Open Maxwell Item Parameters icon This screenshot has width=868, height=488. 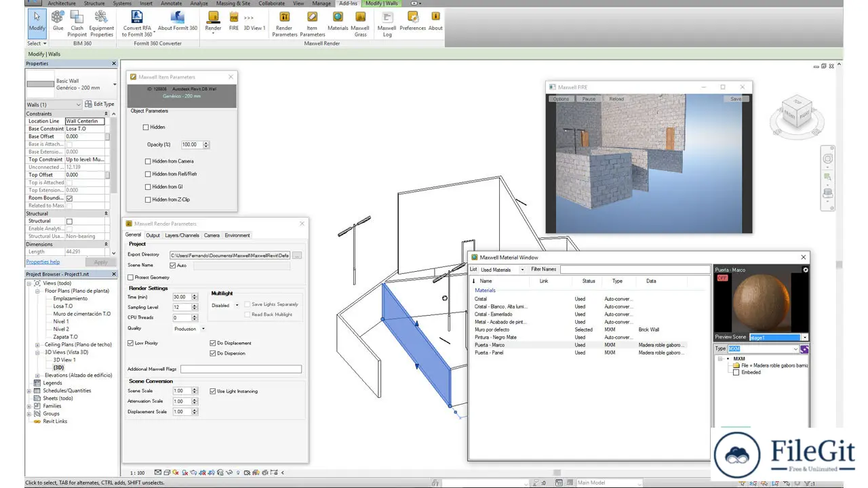[x=312, y=23]
